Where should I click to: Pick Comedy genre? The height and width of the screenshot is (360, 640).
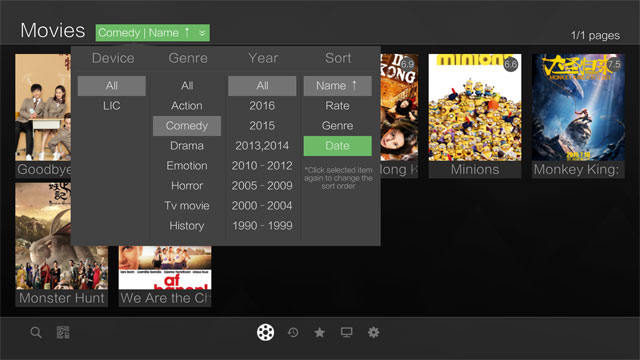point(187,126)
